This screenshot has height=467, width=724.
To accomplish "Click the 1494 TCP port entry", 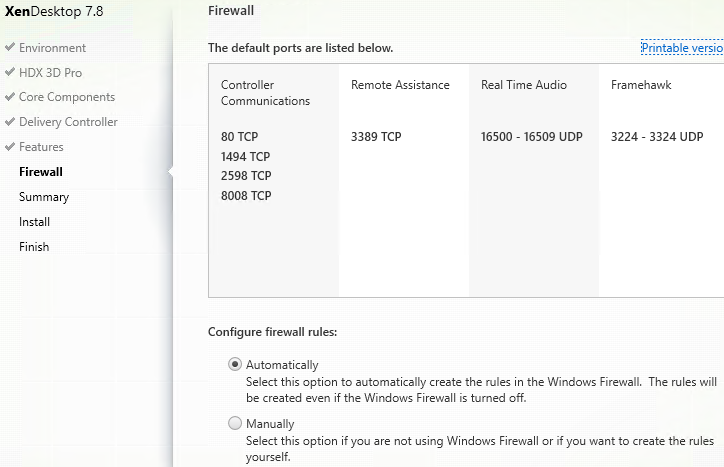I will [245, 157].
